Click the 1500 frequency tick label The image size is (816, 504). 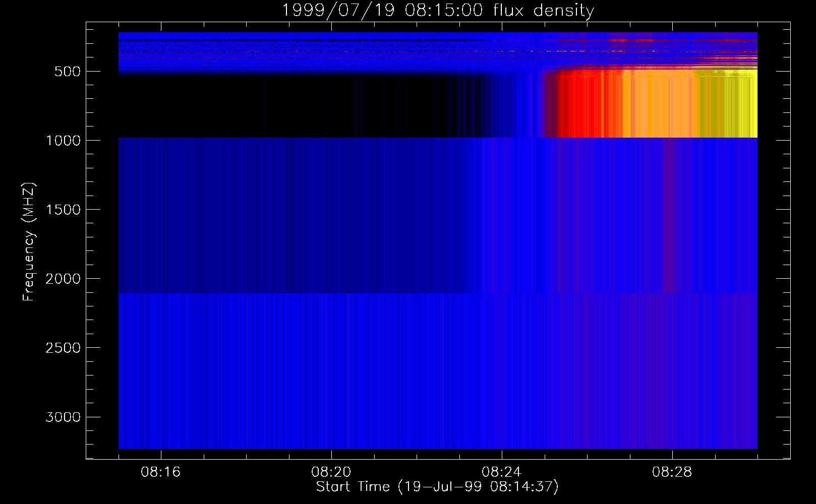click(63, 210)
